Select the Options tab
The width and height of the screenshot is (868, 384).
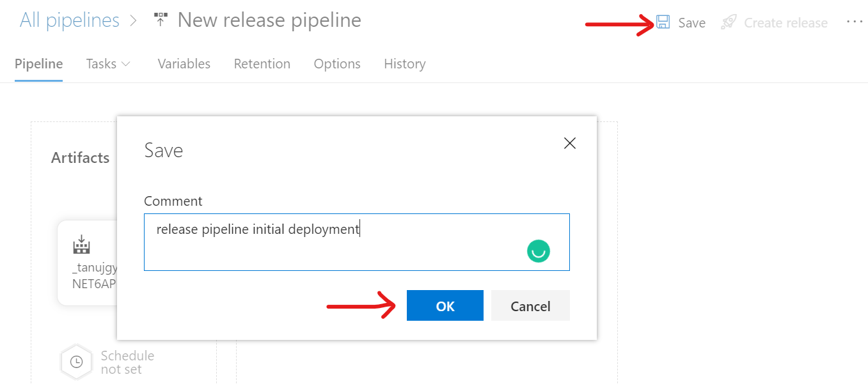pyautogui.click(x=337, y=63)
